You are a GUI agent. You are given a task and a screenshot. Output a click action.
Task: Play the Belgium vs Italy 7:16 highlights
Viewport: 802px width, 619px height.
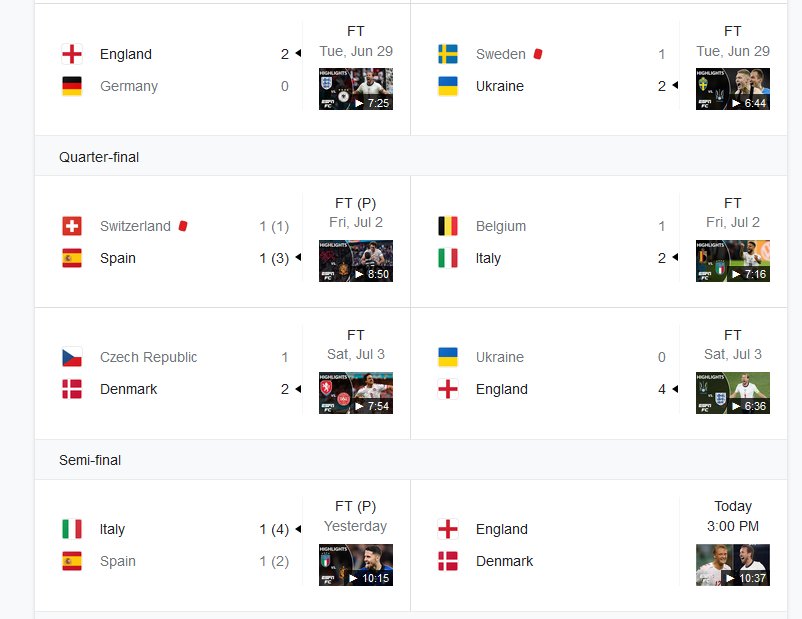(x=732, y=261)
